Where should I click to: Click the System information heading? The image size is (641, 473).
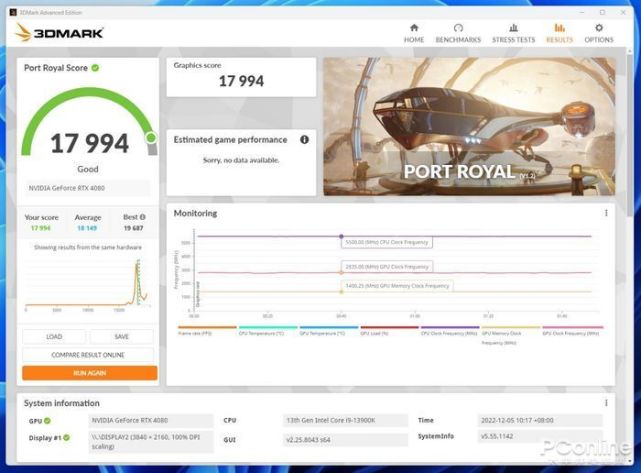tap(62, 403)
